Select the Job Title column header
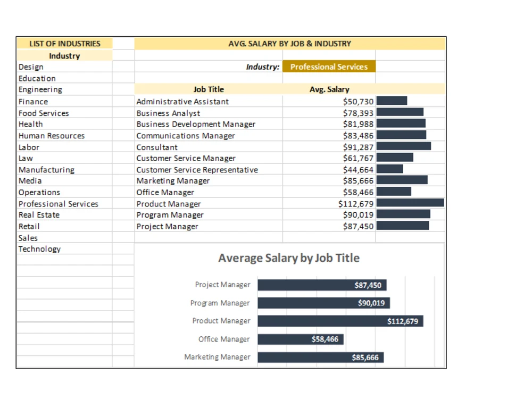This screenshot has width=532, height=399. 209,89
